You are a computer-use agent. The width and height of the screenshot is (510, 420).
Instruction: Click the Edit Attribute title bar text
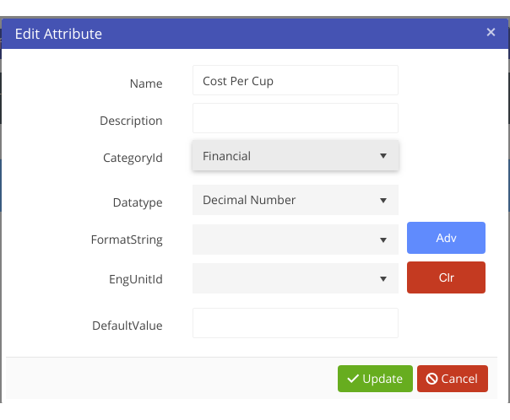58,35
